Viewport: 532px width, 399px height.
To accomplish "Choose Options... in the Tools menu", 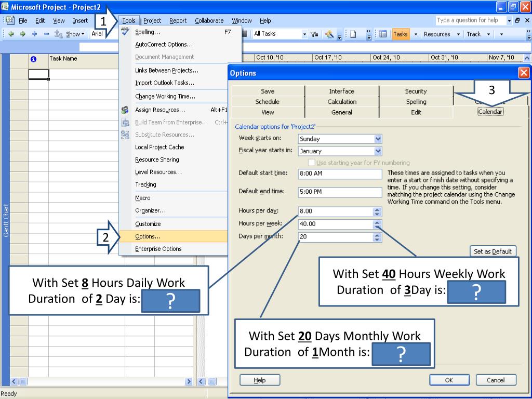I will click(174, 236).
